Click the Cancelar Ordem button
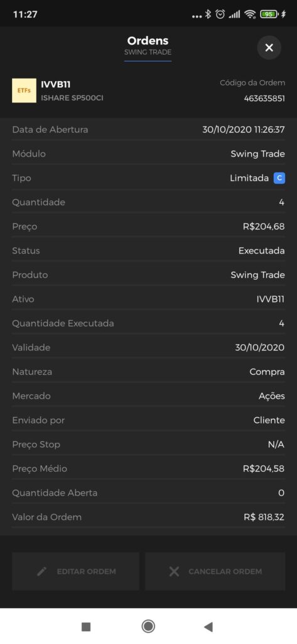The height and width of the screenshot is (644, 297). [x=215, y=571]
